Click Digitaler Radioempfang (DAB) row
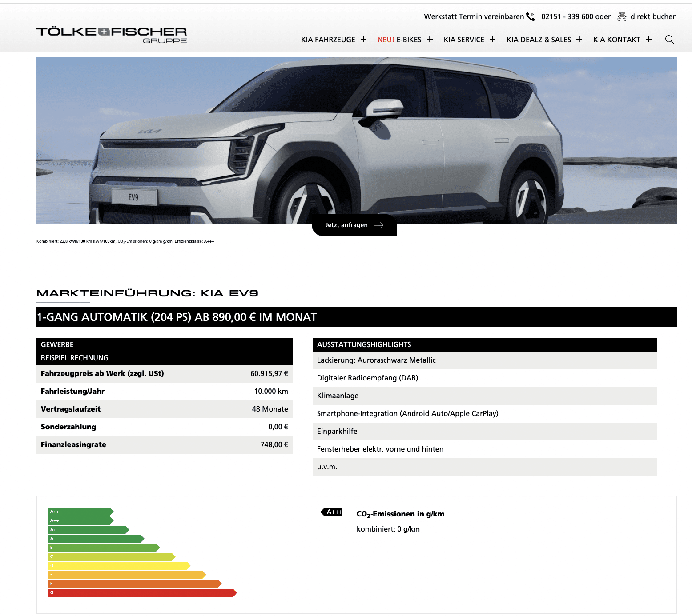692x616 pixels. (485, 378)
